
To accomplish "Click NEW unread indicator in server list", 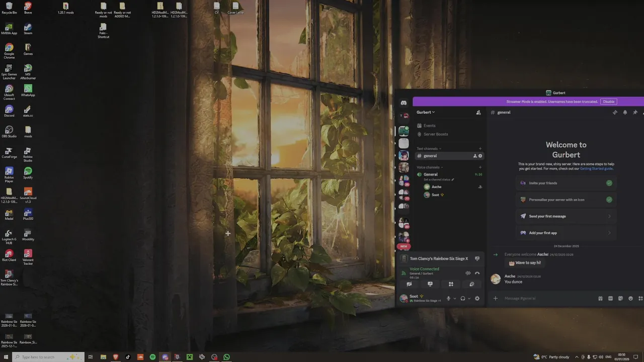I will point(404,246).
